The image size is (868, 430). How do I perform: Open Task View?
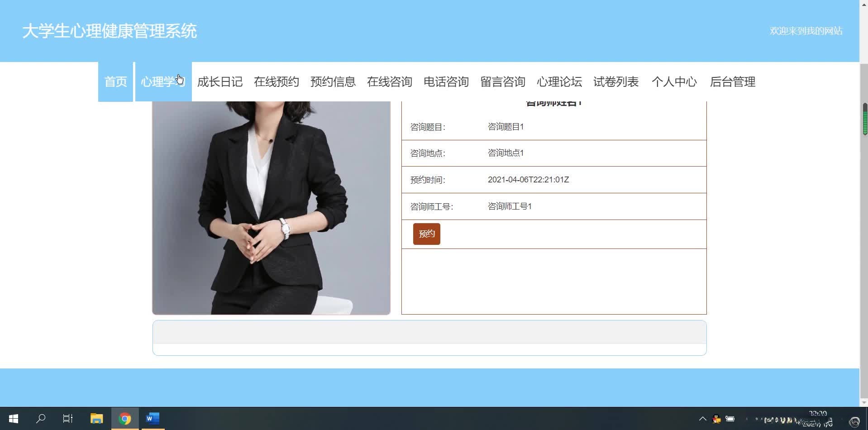pyautogui.click(x=67, y=418)
